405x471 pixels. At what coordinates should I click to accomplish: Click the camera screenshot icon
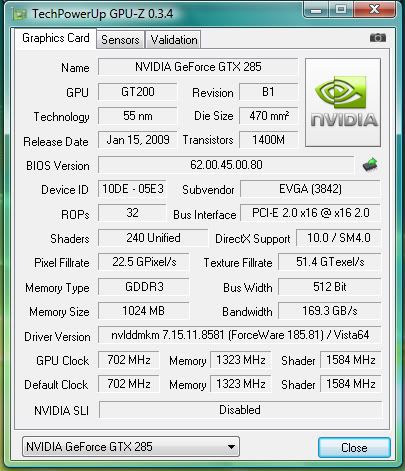[x=378, y=38]
